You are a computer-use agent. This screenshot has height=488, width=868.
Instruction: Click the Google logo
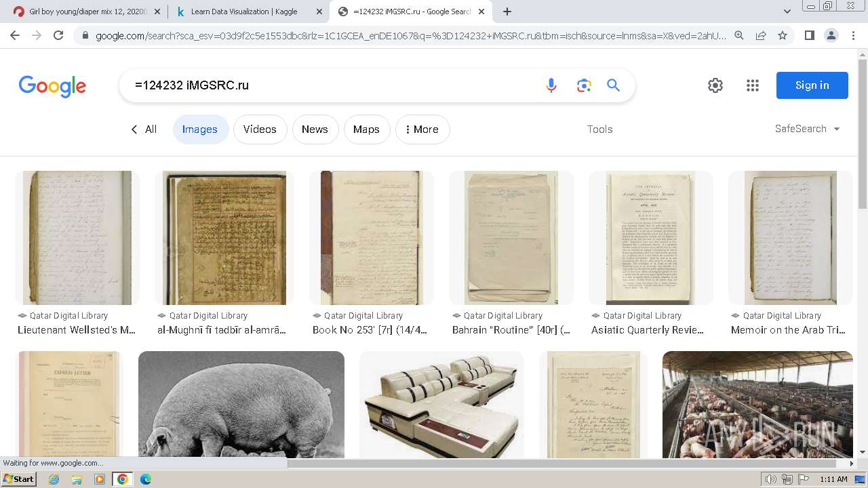pos(52,86)
